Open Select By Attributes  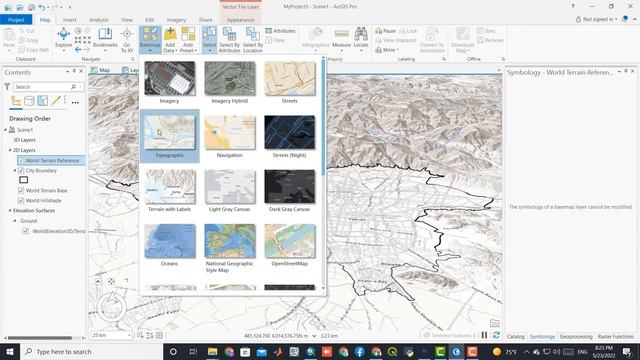(x=229, y=40)
